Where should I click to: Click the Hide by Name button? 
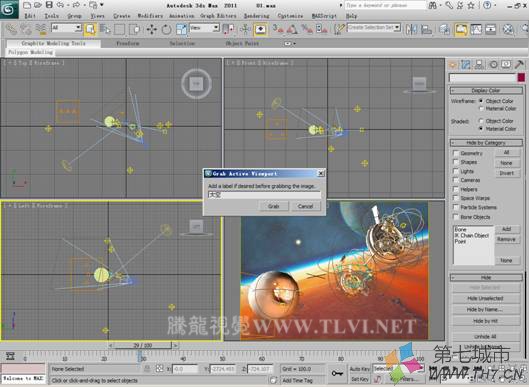[x=485, y=309]
